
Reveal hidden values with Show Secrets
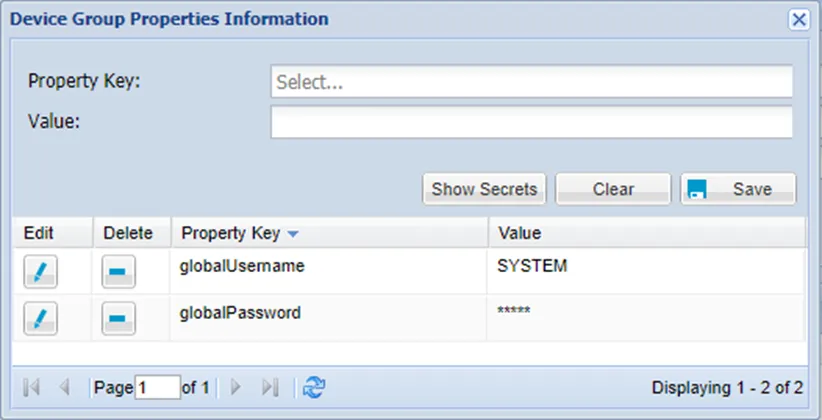pyautogui.click(x=484, y=189)
